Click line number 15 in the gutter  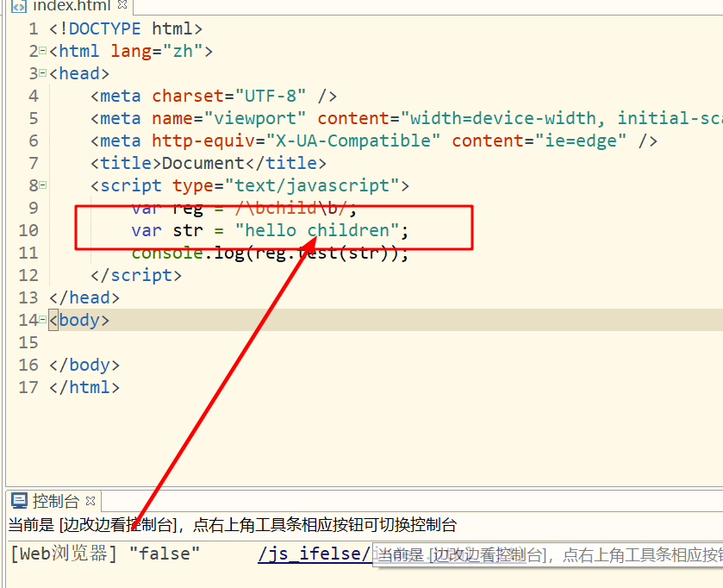[28, 342]
